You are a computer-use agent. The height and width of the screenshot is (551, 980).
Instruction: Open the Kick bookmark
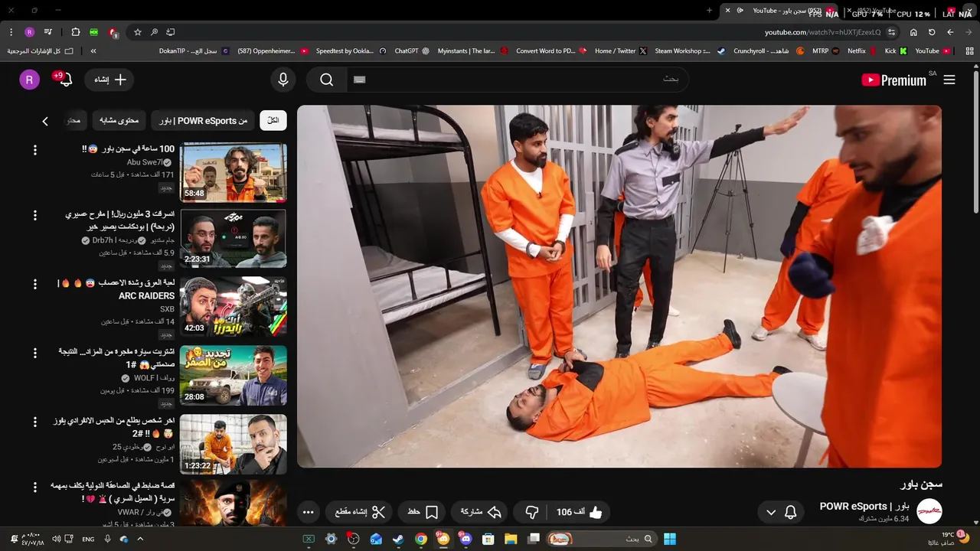pos(896,51)
